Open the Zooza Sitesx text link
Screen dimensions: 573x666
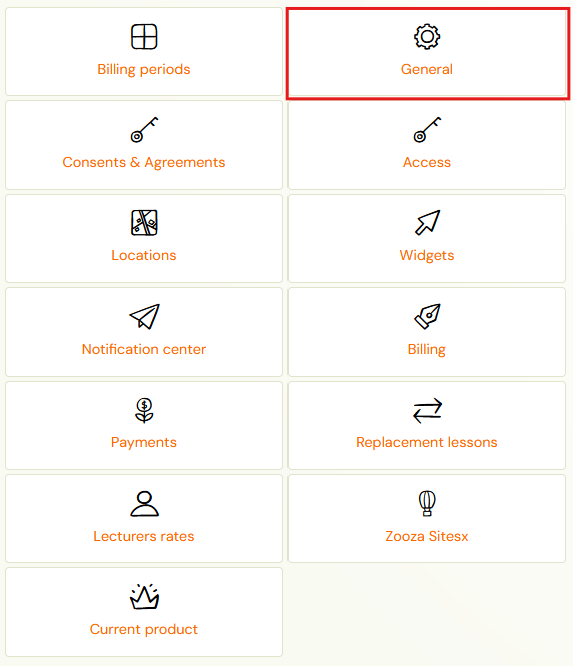[426, 536]
